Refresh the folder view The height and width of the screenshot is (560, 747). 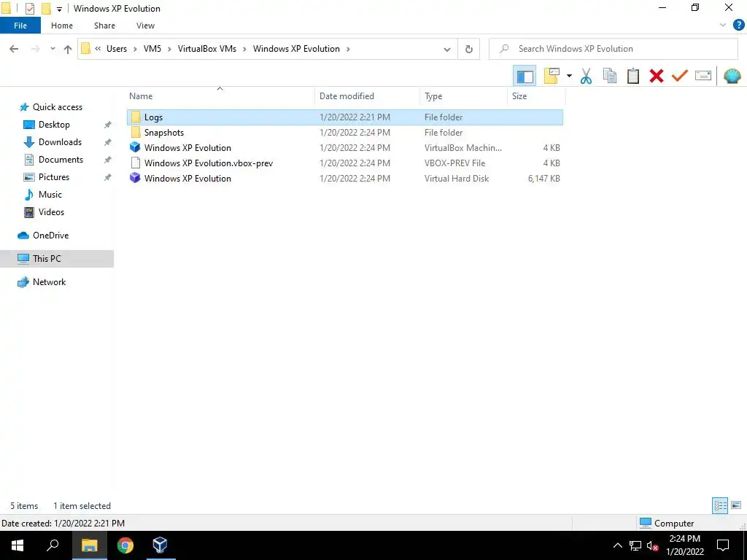coord(469,49)
